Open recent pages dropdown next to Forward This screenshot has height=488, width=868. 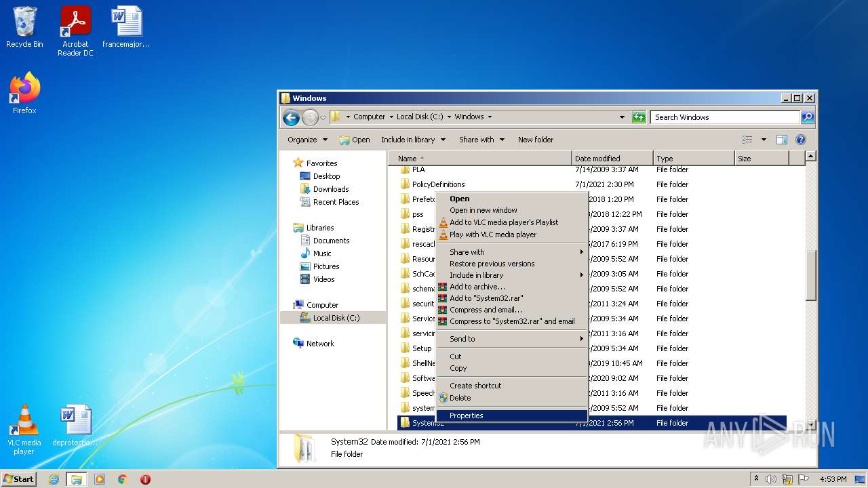[x=323, y=117]
